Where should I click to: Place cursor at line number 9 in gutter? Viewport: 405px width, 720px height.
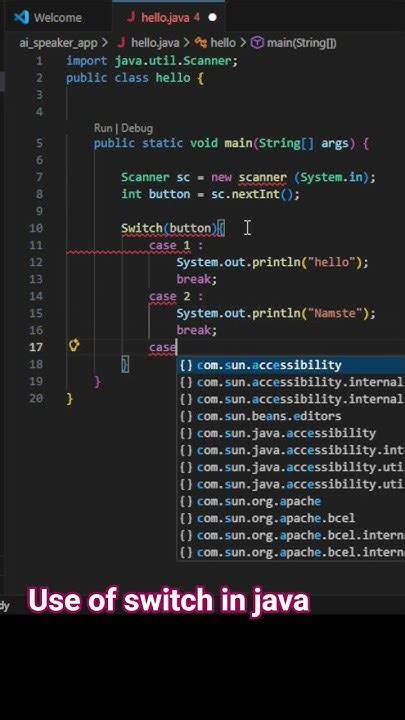pos(39,211)
